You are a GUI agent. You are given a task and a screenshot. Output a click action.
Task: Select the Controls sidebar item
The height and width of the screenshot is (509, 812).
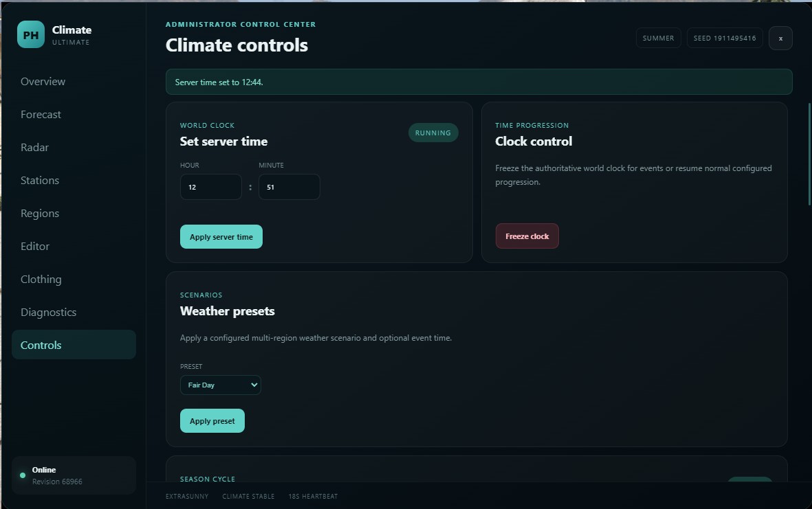[x=74, y=345]
